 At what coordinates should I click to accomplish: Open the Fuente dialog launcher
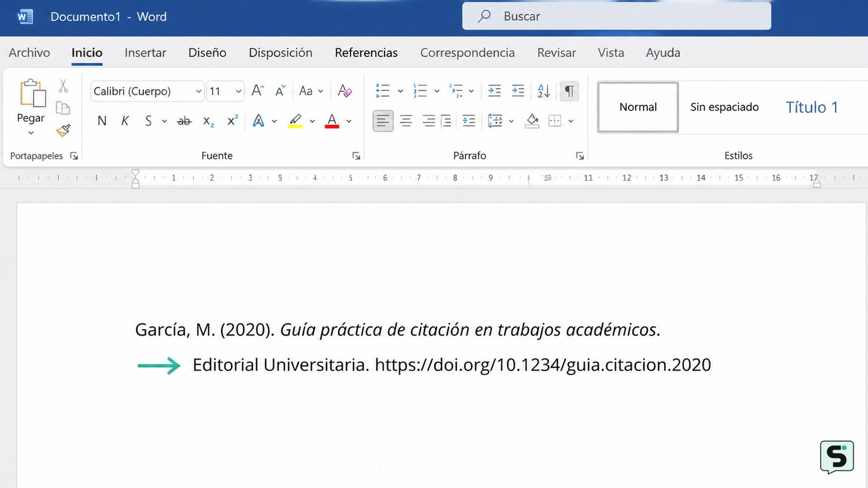point(356,156)
